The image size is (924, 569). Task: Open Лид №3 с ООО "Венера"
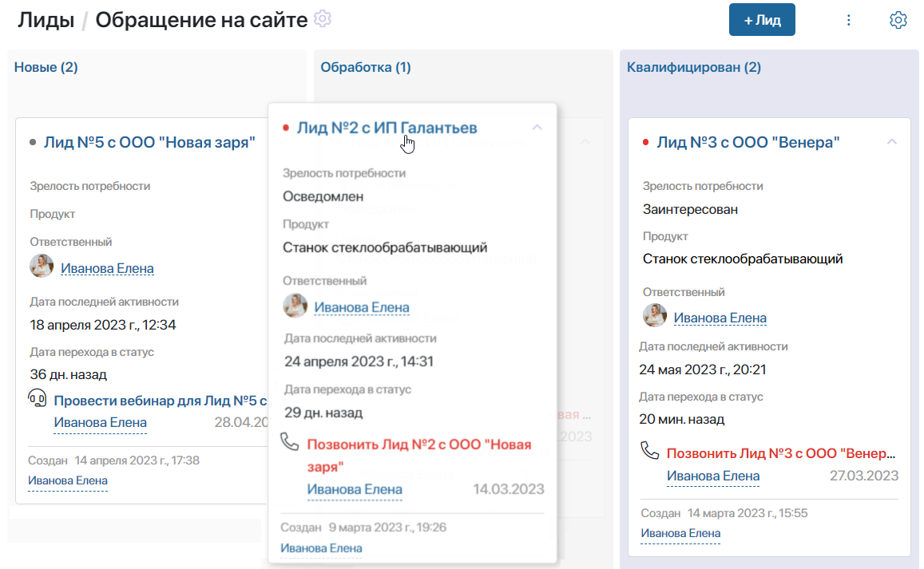click(x=748, y=142)
